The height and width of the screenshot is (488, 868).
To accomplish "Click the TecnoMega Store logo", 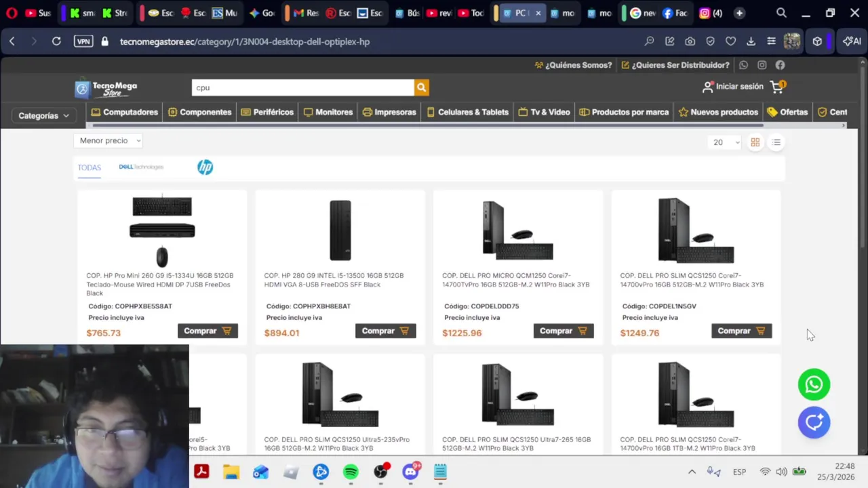I will [x=106, y=88].
